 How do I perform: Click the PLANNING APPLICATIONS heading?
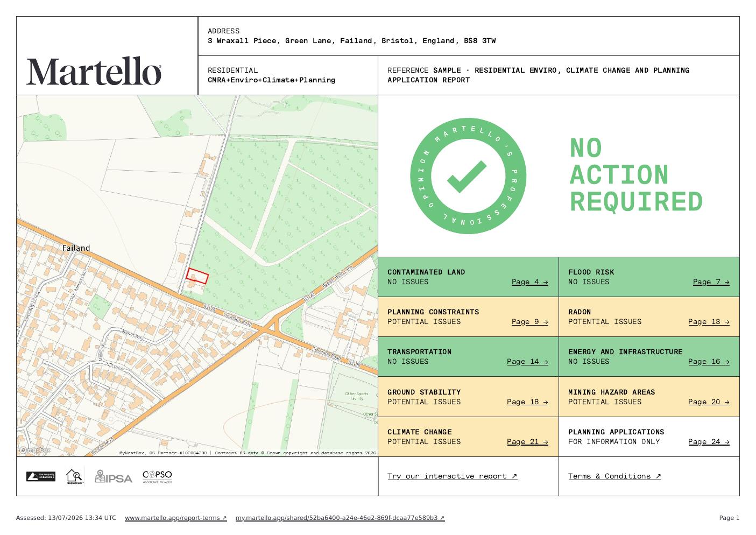coord(616,432)
